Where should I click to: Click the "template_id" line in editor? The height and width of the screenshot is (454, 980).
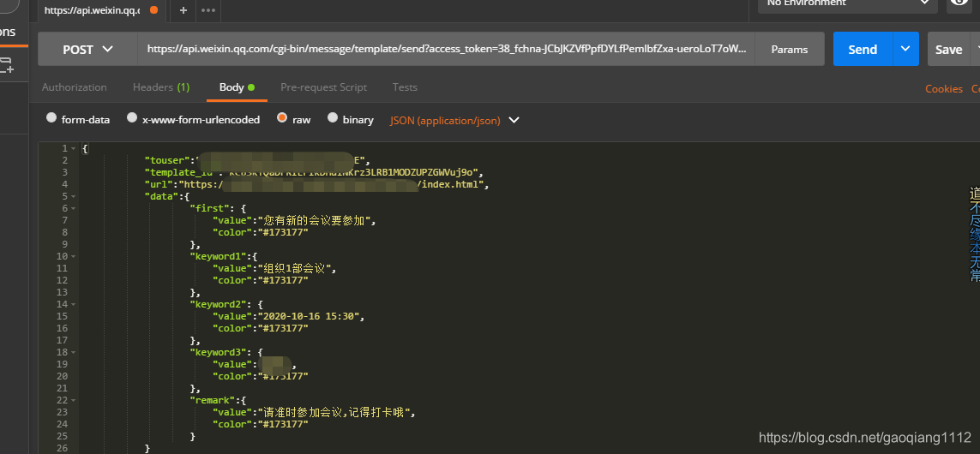312,172
